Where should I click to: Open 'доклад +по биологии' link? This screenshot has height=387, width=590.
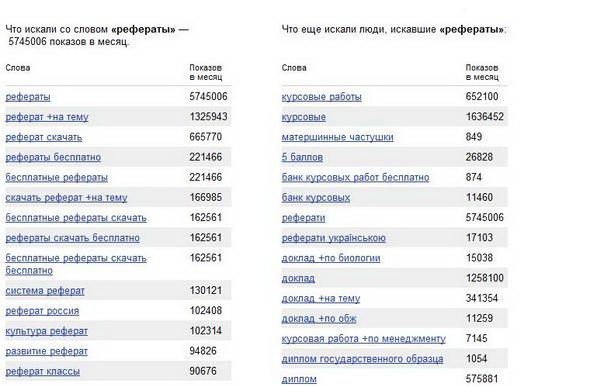click(x=331, y=258)
